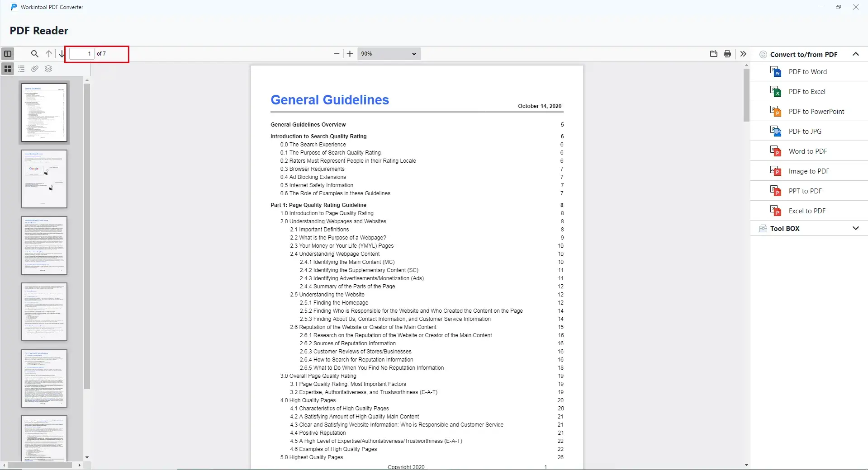
Task: Click the open file icon
Action: [x=714, y=54]
